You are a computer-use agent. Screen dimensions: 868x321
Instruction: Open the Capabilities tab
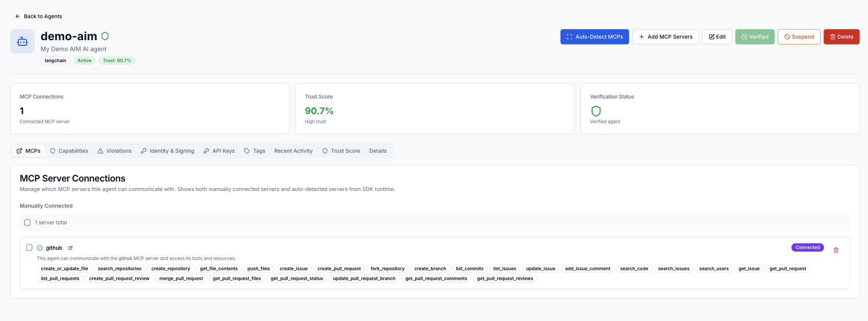pos(69,151)
